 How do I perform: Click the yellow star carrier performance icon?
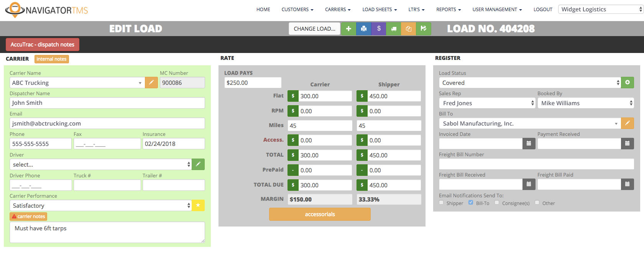click(x=198, y=205)
